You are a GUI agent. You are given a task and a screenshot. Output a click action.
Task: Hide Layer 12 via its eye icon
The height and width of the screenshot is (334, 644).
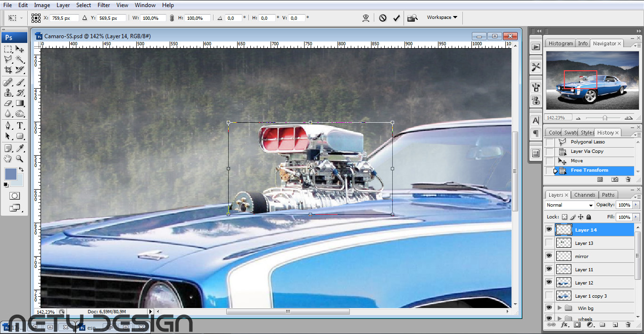549,282
